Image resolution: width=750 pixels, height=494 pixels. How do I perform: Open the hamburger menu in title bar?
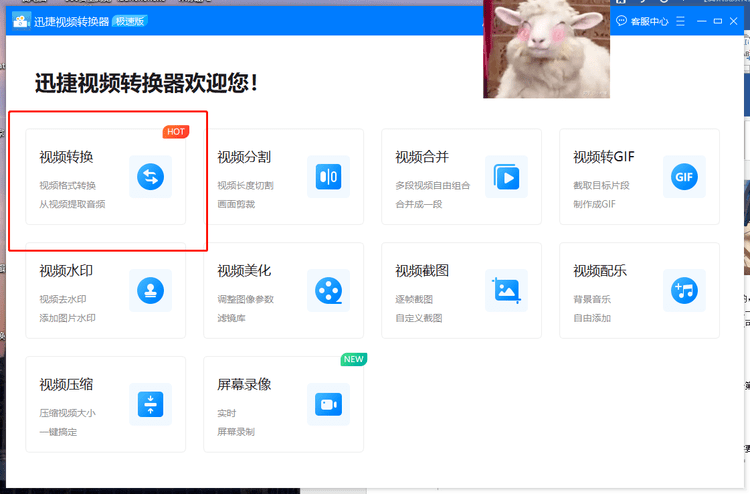coord(681,21)
